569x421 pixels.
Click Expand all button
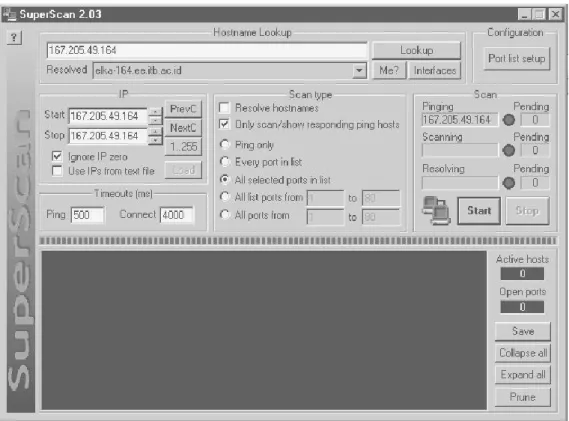[523, 375]
